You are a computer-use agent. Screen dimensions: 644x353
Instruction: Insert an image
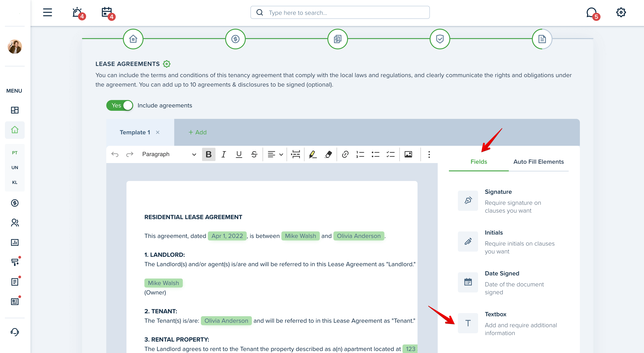coord(408,154)
